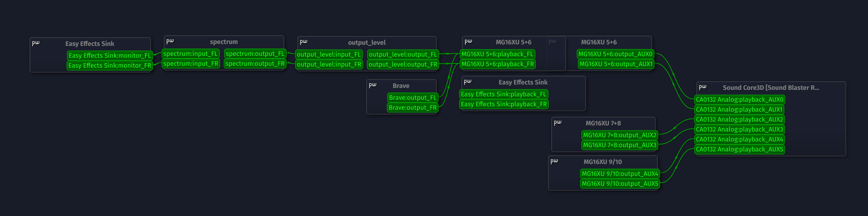The image size is (868, 216).
Task: Click the dimmed pw icon on the MG16XU 5+6 output node
Action: [552, 41]
